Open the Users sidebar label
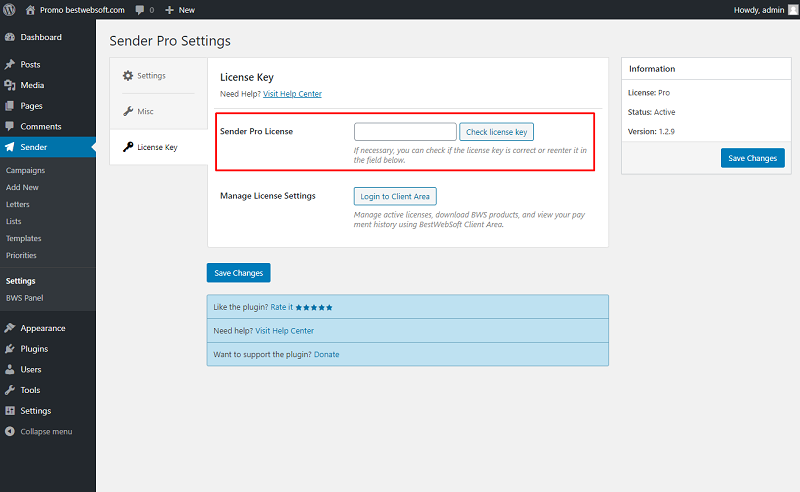This screenshot has width=800, height=492. click(31, 369)
